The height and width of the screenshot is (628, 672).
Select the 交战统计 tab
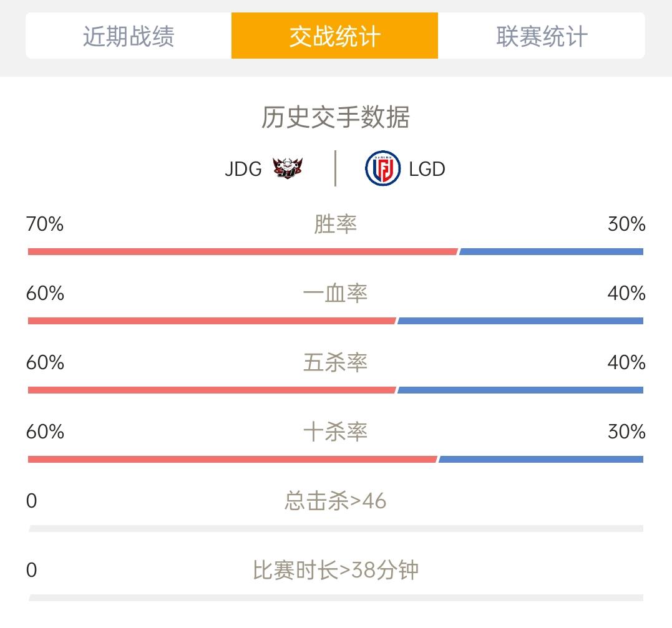(334, 36)
